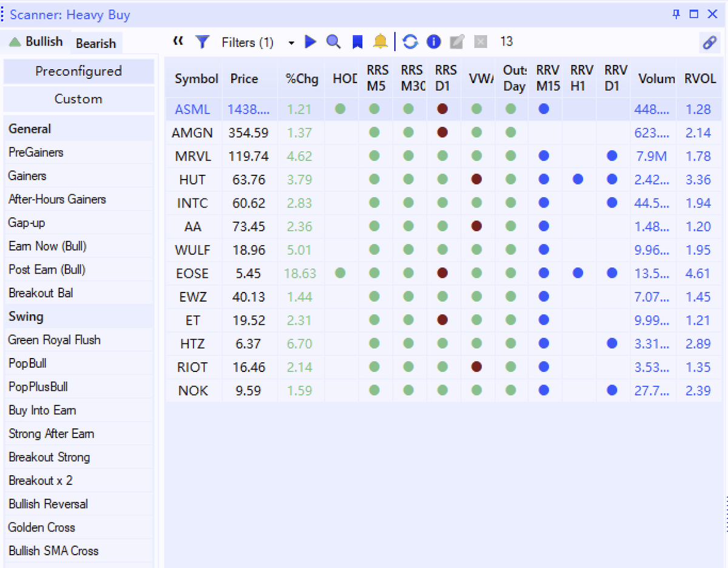The image size is (728, 568).
Task: Select Golden Cross scan
Action: pos(78,527)
